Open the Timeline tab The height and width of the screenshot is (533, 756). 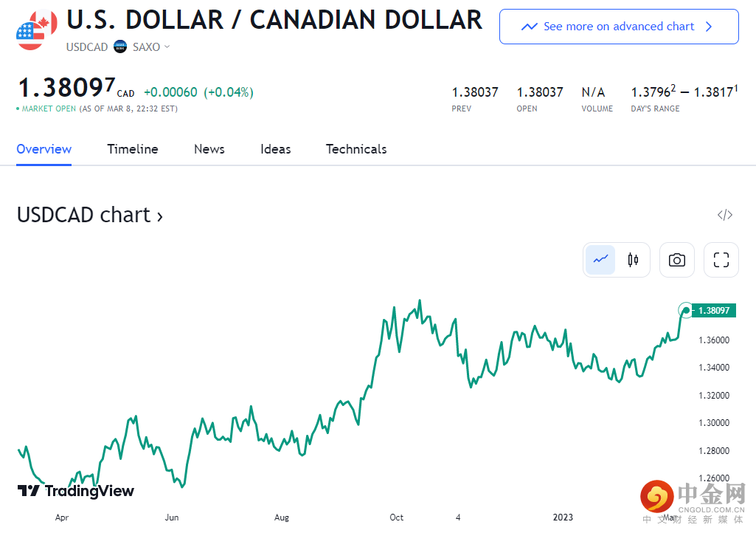[x=133, y=149]
